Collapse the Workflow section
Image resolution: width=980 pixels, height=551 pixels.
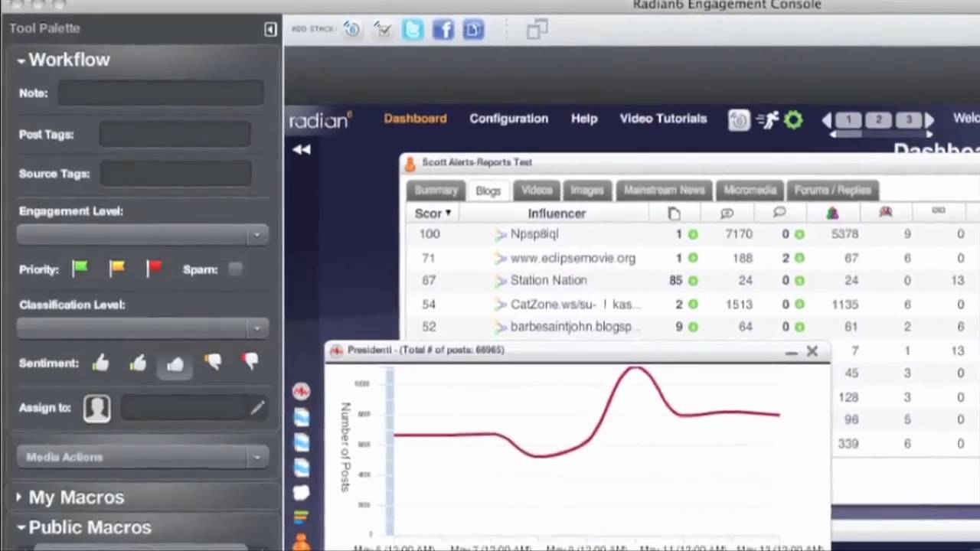(x=21, y=60)
